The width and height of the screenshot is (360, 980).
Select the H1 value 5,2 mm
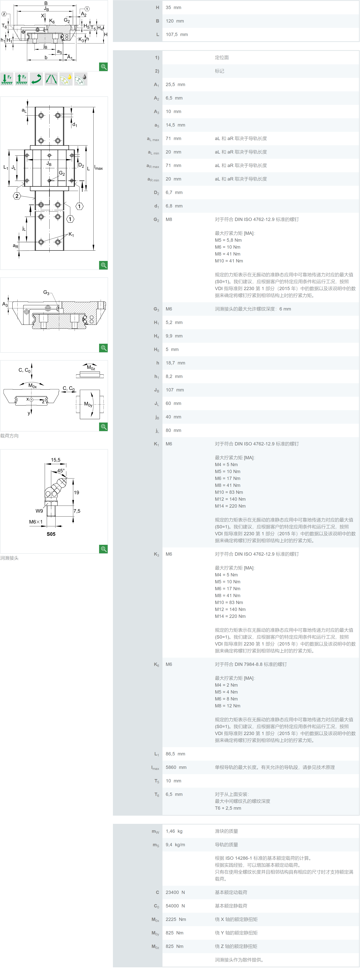pos(174,323)
